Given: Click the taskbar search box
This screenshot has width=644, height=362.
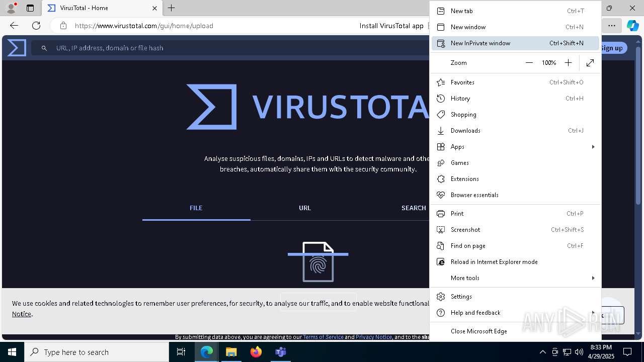Looking at the screenshot, I should point(97,352).
